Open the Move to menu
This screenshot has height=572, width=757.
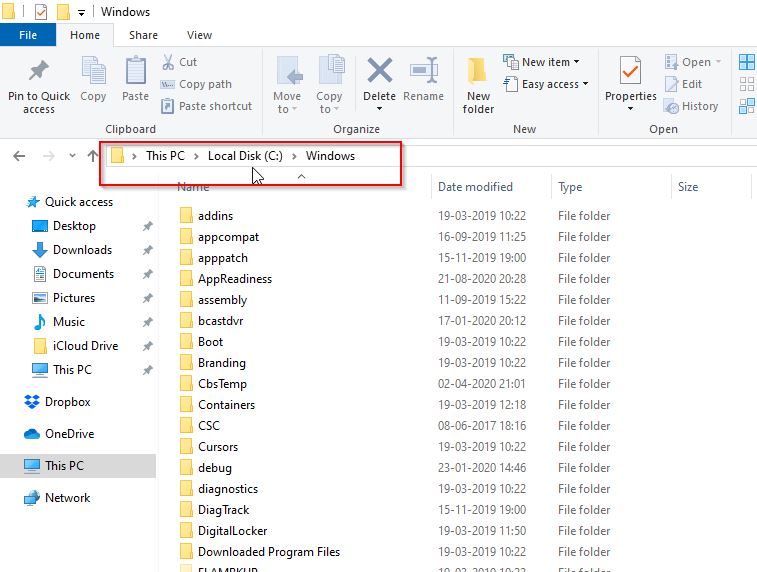287,85
